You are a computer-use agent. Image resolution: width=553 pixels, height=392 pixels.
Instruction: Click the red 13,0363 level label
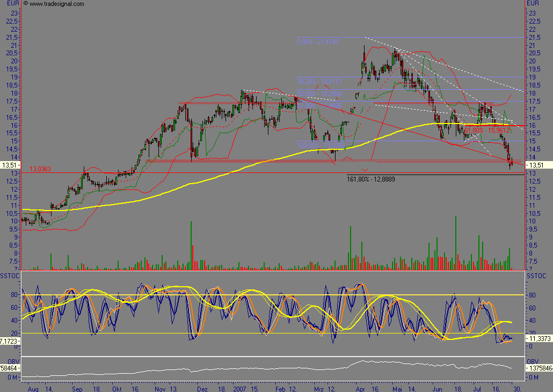click(x=41, y=169)
